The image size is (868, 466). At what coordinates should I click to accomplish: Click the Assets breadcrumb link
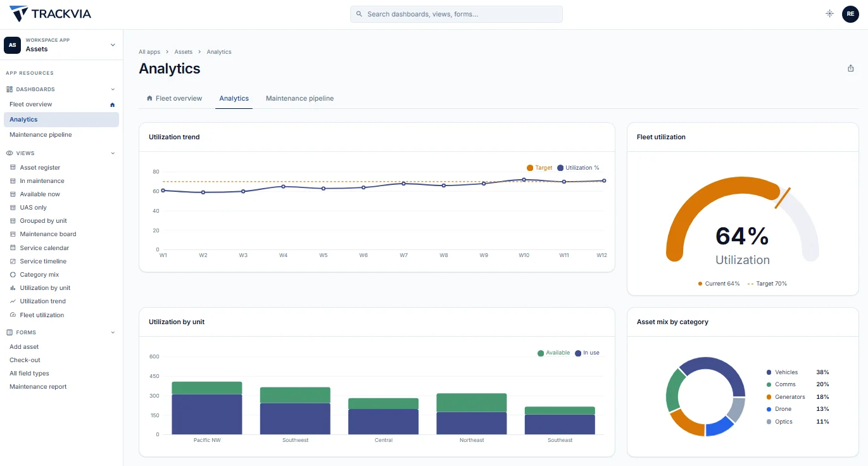pos(184,52)
